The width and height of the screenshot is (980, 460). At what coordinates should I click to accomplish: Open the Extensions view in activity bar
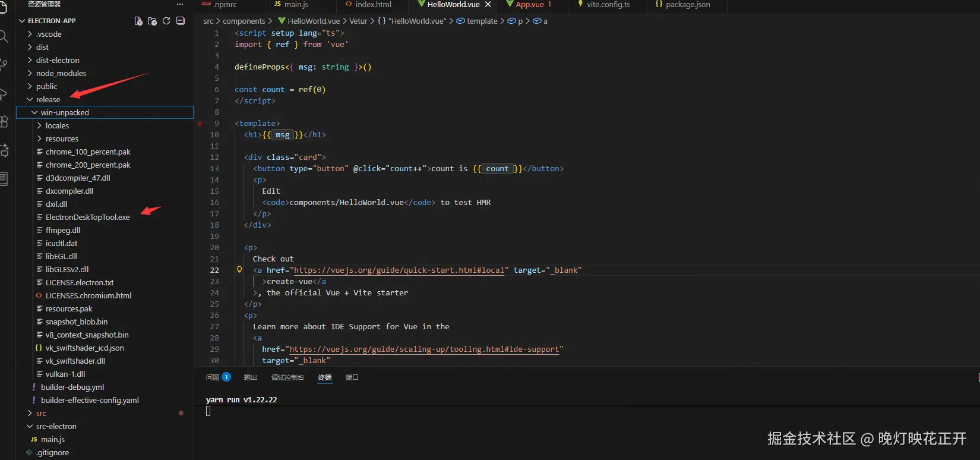click(4, 122)
